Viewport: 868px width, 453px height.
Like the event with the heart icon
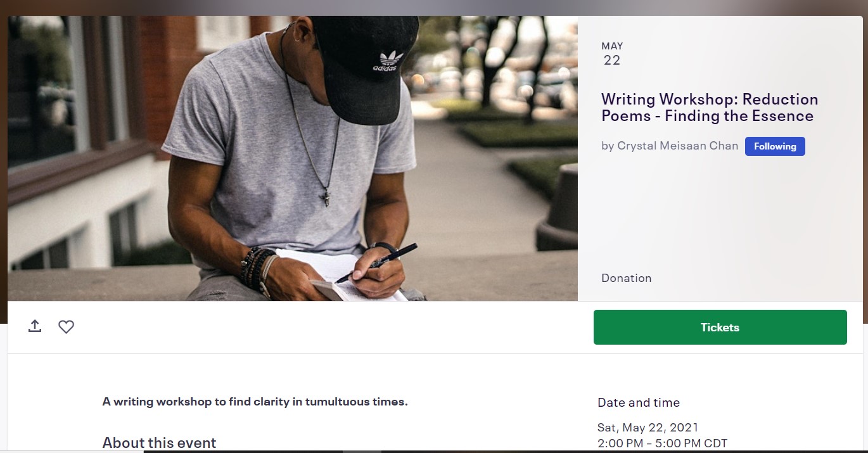click(66, 327)
